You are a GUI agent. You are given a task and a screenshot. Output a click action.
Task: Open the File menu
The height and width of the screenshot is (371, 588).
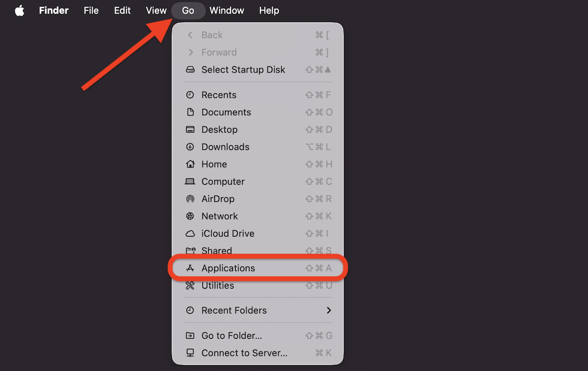(x=91, y=10)
